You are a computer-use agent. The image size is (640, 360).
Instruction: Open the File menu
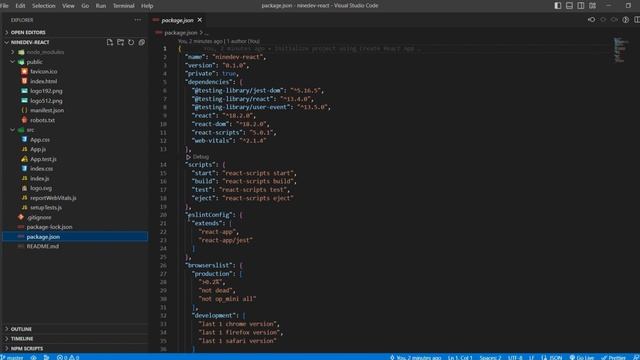tap(4, 6)
